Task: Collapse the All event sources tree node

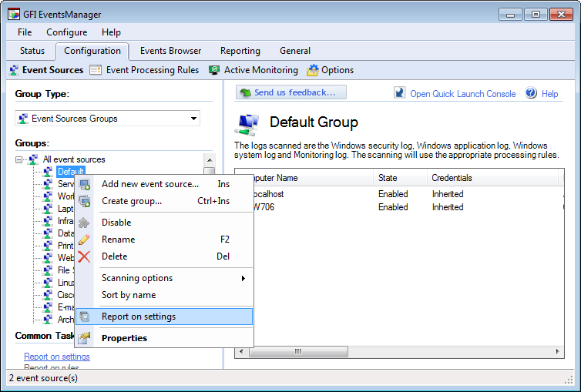Action: pyautogui.click(x=19, y=160)
